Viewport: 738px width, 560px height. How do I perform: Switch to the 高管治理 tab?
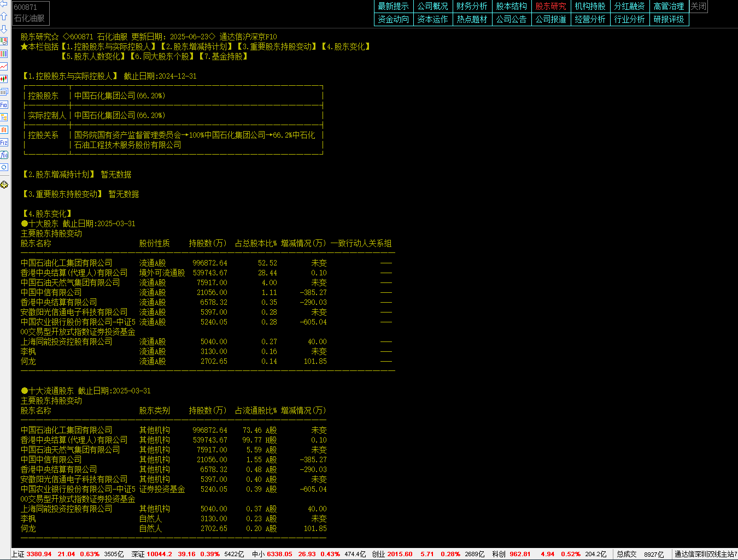point(669,7)
